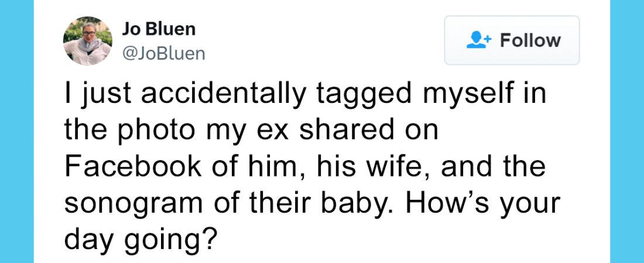Click the word Follow in the button
The image size is (644, 263).
[x=530, y=40]
